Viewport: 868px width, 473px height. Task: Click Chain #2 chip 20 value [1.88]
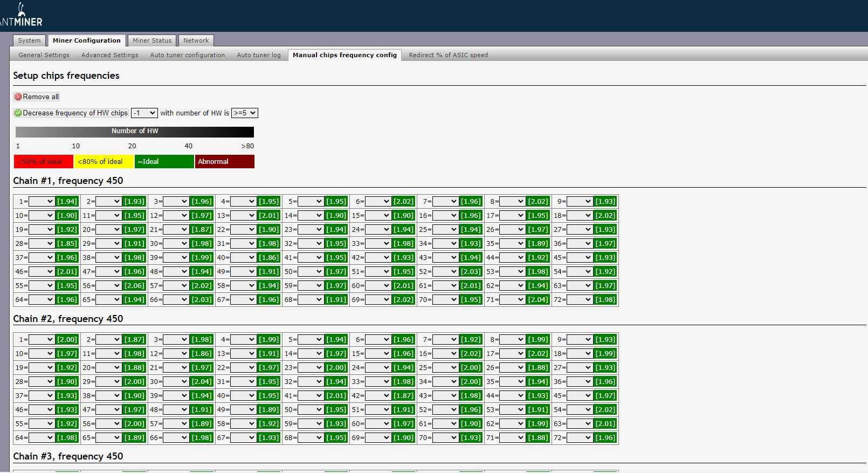tap(134, 368)
